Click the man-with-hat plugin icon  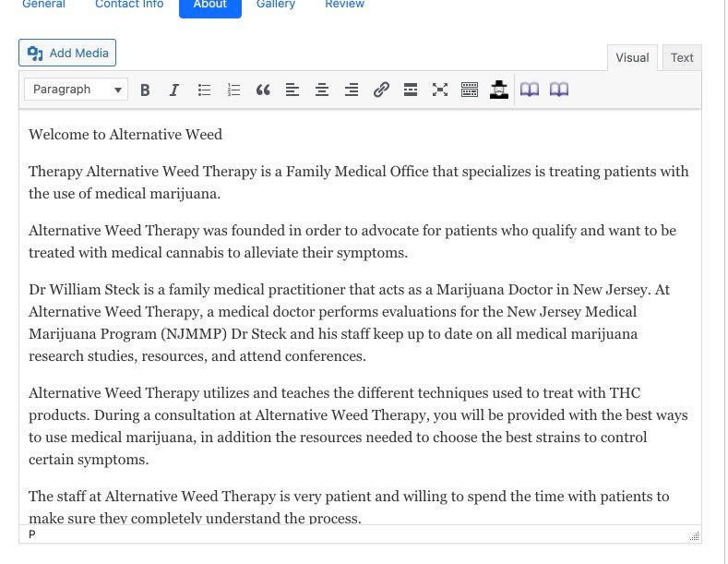(499, 90)
